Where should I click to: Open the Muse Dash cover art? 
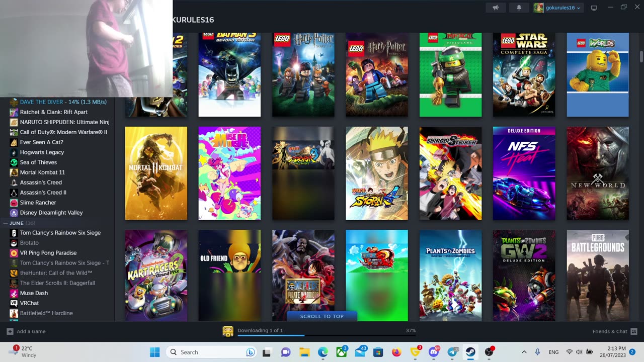pyautogui.click(x=229, y=173)
